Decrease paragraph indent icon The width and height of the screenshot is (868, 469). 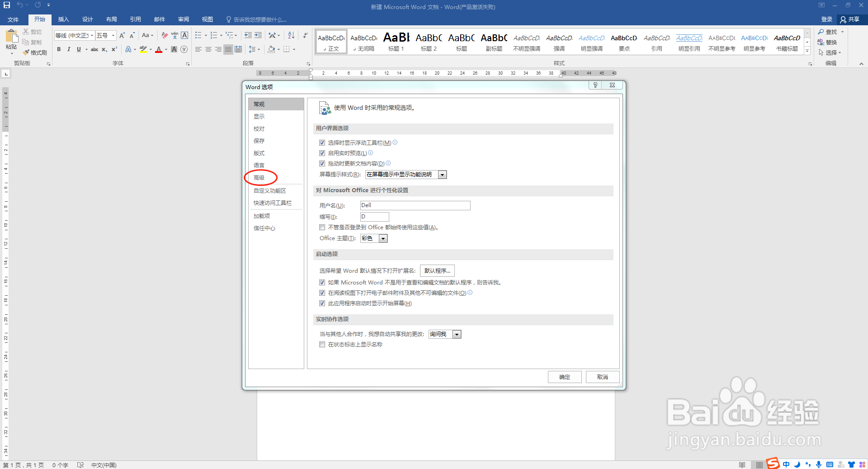coord(248,35)
